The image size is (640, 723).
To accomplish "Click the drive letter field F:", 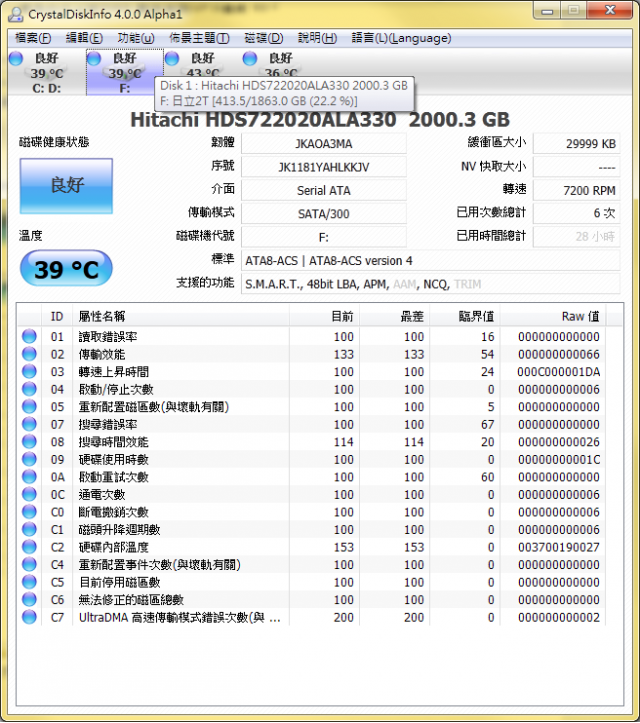I will 324,237.
